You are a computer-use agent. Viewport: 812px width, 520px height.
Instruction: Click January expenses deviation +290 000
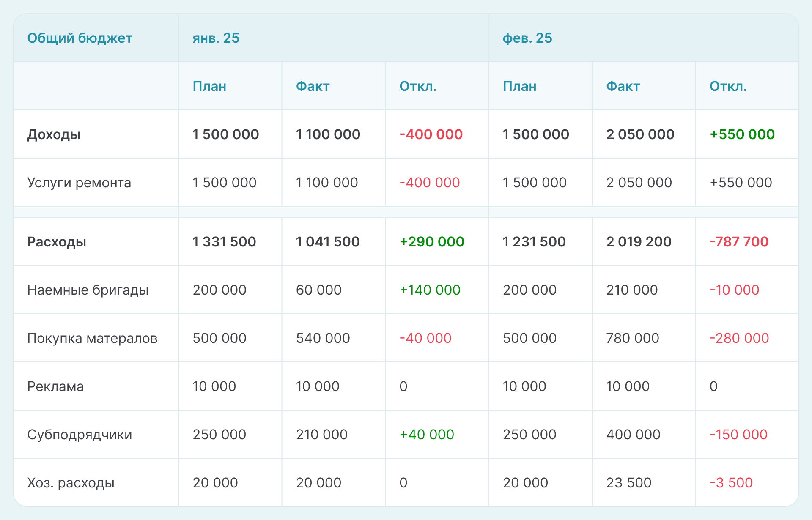(432, 242)
